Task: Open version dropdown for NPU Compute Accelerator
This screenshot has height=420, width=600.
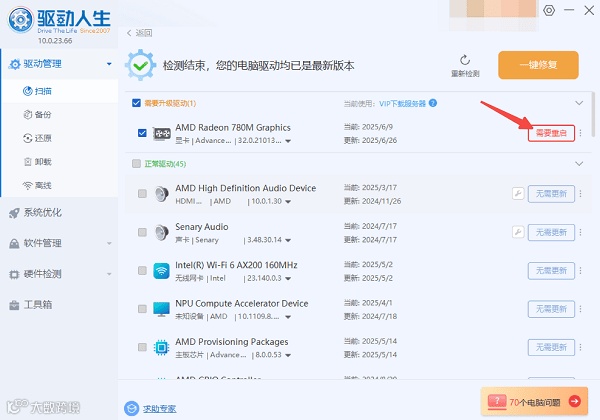Action: click(288, 317)
